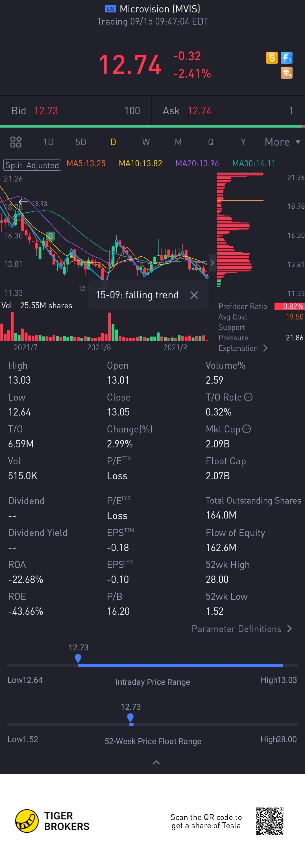
Task: Tap the 52wk High 28.00 value
Action: [217, 579]
